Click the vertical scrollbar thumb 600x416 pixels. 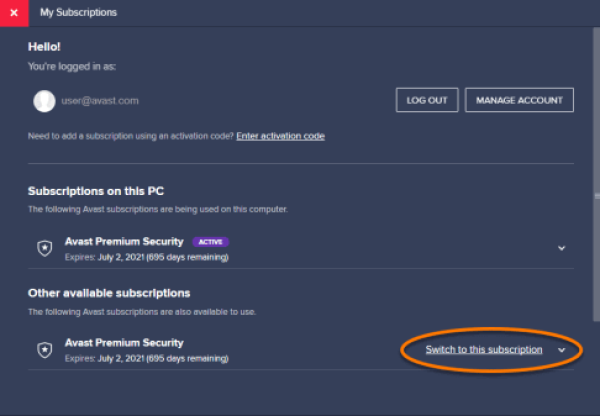pos(597,174)
